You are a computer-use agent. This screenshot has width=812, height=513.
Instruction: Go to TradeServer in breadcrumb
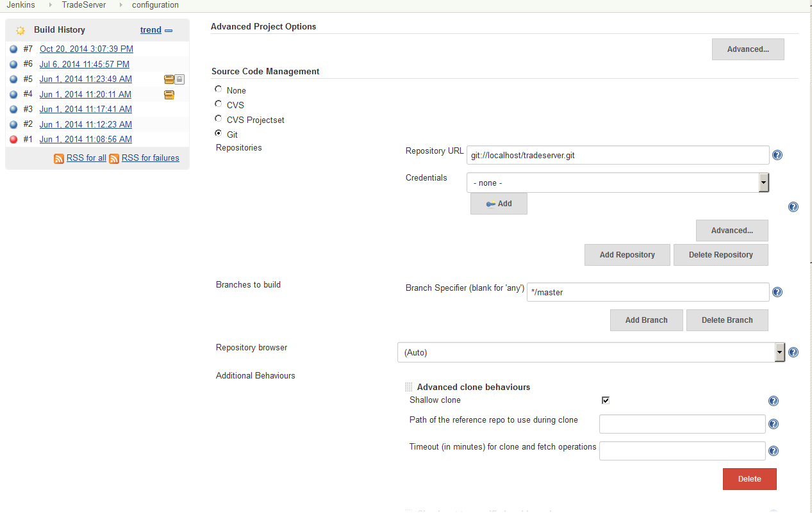point(83,5)
